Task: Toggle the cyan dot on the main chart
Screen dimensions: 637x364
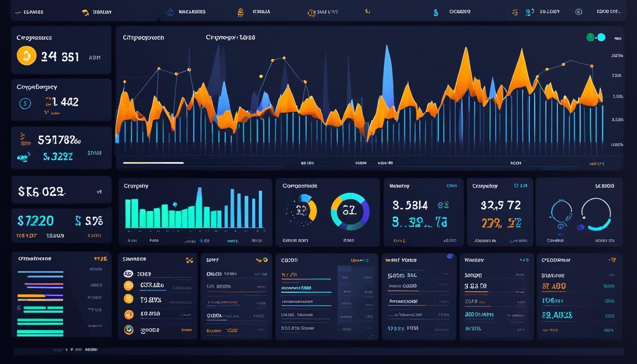Action: (x=601, y=37)
